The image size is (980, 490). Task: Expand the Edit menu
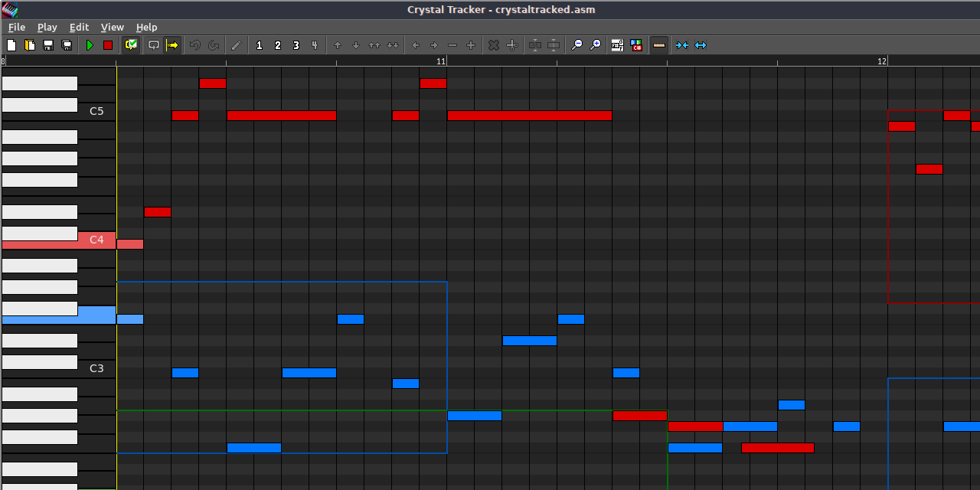79,27
